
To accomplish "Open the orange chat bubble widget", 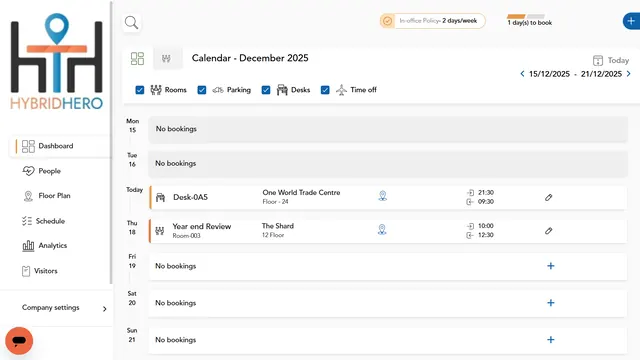I will point(19,341).
